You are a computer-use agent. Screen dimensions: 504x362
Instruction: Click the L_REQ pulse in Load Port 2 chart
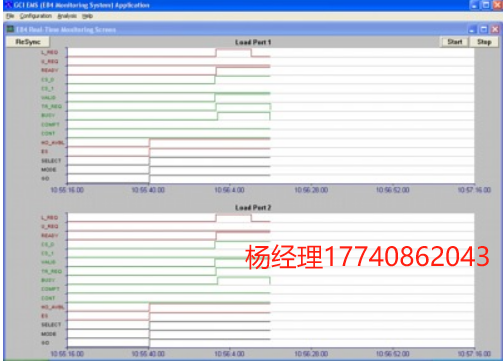233,218
